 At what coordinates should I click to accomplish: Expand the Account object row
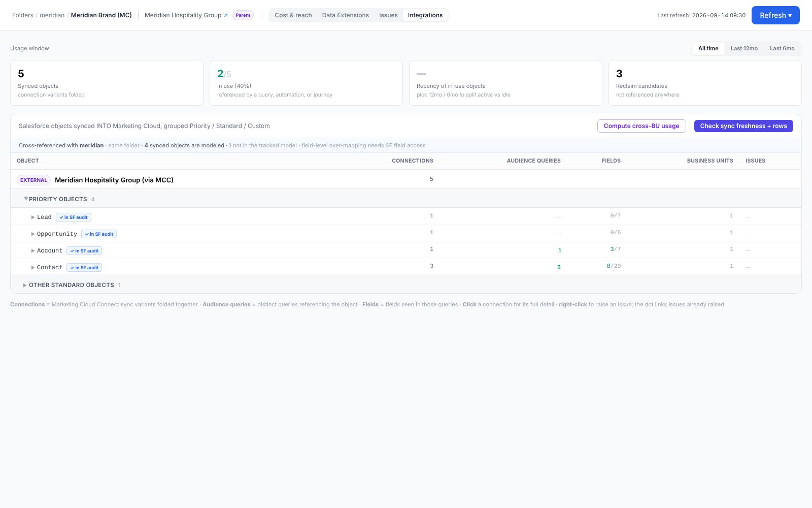(33, 251)
